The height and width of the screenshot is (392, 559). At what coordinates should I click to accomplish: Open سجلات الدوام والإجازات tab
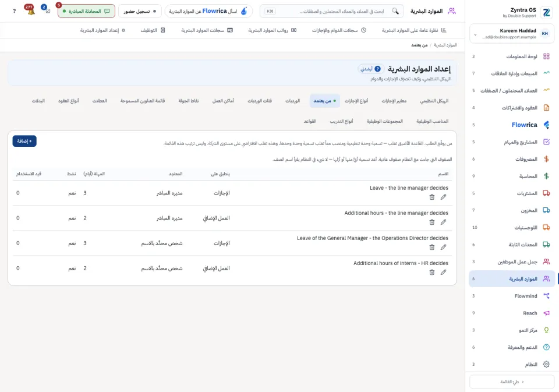339,30
